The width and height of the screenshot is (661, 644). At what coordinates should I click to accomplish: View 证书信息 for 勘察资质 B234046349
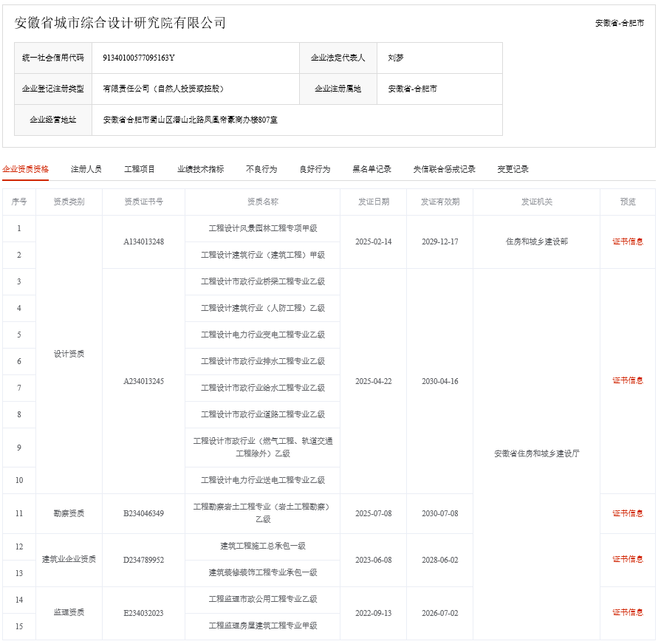[627, 513]
